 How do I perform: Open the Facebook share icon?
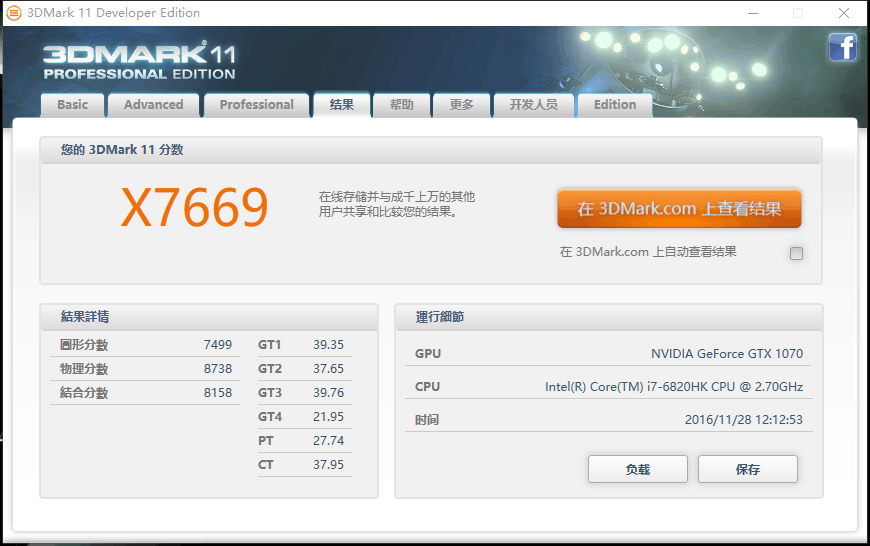[x=843, y=47]
